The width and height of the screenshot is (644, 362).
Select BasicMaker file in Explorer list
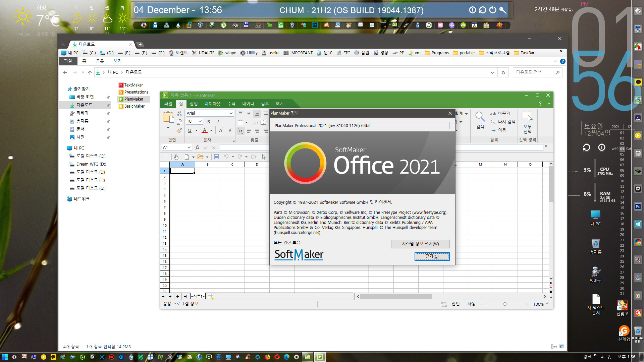pos(131,106)
